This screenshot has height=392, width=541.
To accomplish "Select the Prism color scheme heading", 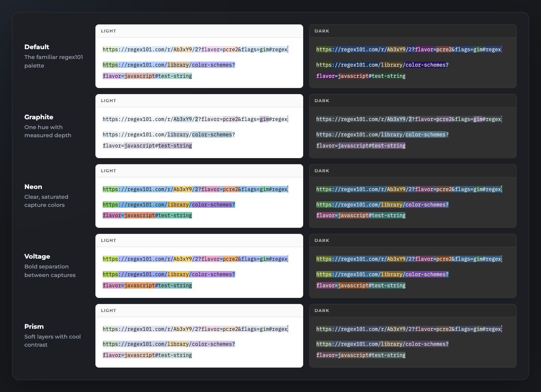I will click(x=34, y=327).
